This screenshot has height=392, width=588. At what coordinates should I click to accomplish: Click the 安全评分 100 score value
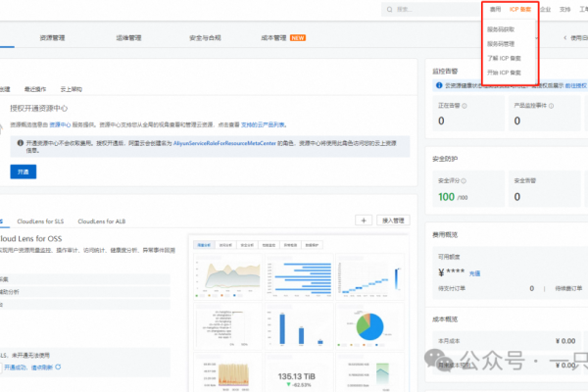(x=446, y=197)
